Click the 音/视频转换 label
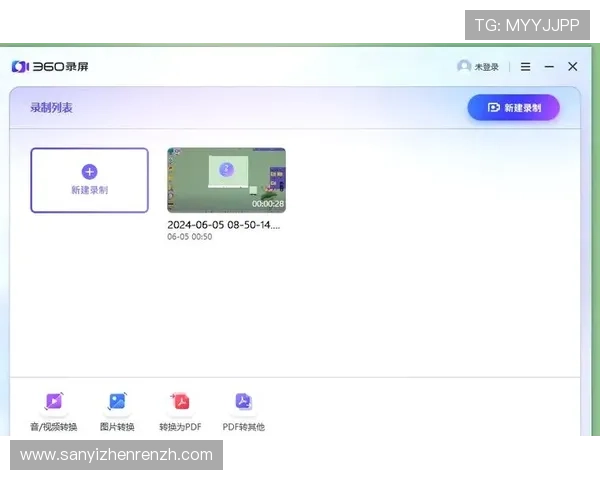The width and height of the screenshot is (600, 480). [54, 427]
